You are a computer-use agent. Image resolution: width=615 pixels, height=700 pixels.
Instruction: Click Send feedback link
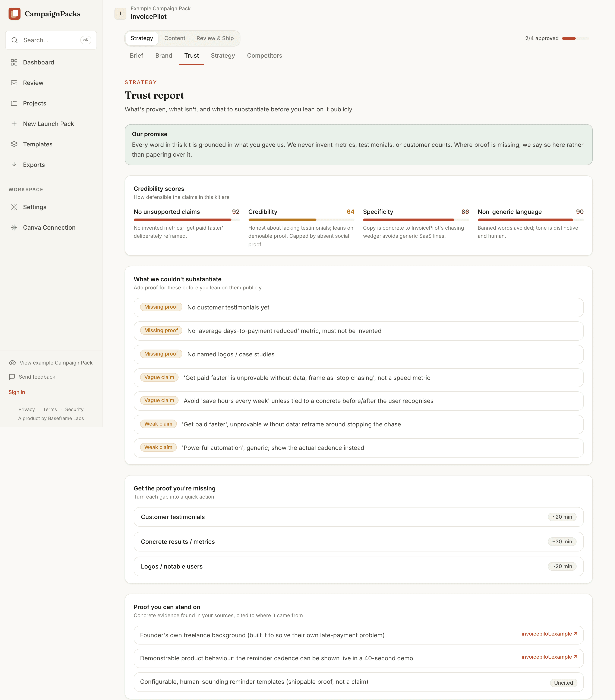pos(32,377)
